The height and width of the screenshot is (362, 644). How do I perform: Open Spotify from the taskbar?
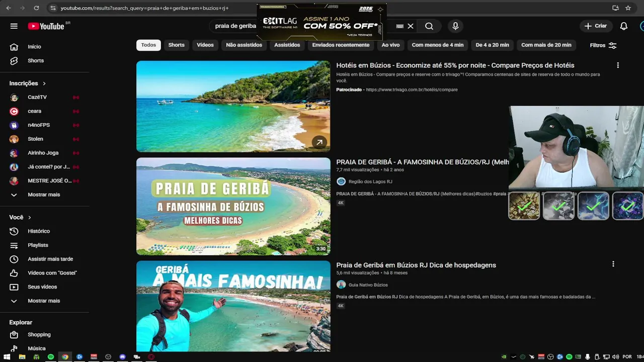pos(51,357)
